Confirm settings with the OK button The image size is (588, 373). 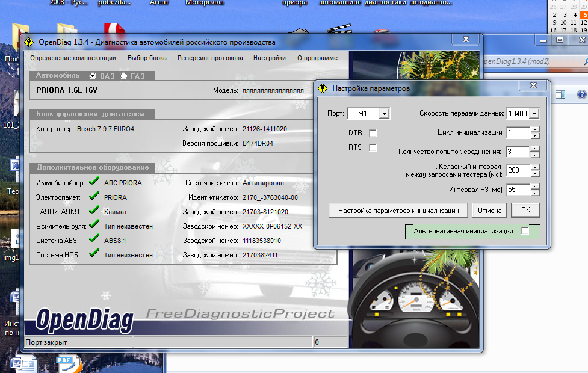click(x=526, y=211)
